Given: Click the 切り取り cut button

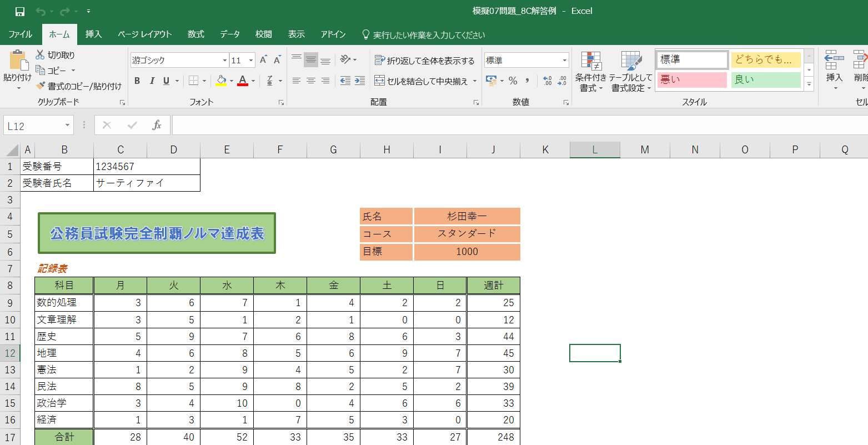Looking at the screenshot, I should [x=55, y=55].
